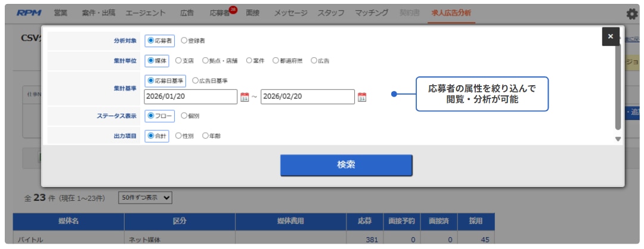This screenshot has width=644, height=249.
Task: Click the start date field 2026/01/20
Action: pyautogui.click(x=191, y=97)
